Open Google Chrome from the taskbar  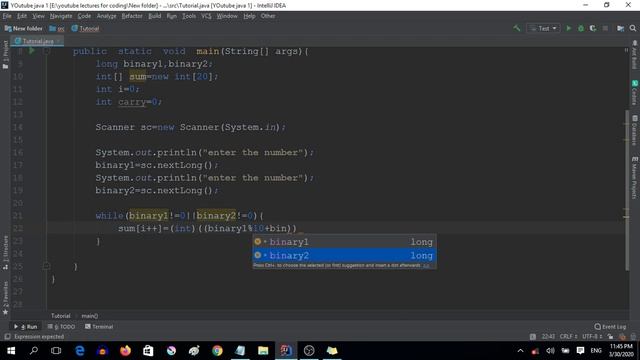[x=217, y=351]
